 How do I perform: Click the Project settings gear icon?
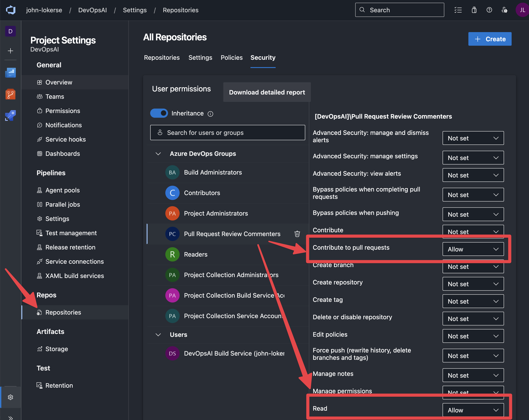10,397
